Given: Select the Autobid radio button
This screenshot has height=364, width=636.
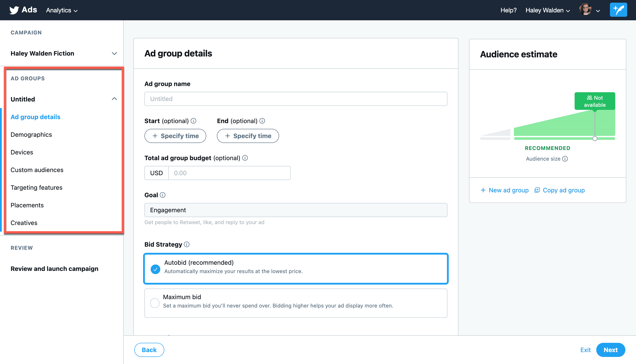Looking at the screenshot, I should click(x=155, y=268).
